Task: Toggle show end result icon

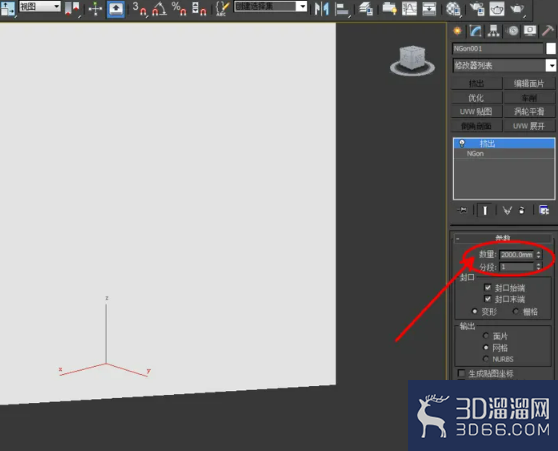Action: [x=485, y=210]
